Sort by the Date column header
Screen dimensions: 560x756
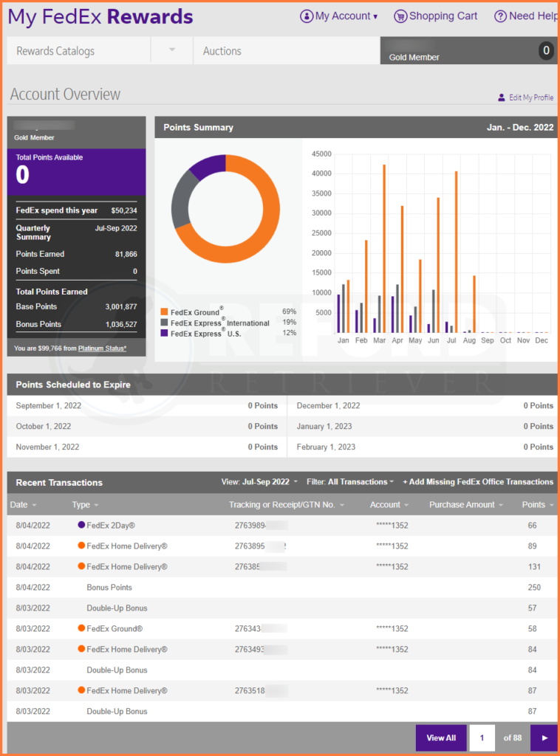[x=23, y=505]
